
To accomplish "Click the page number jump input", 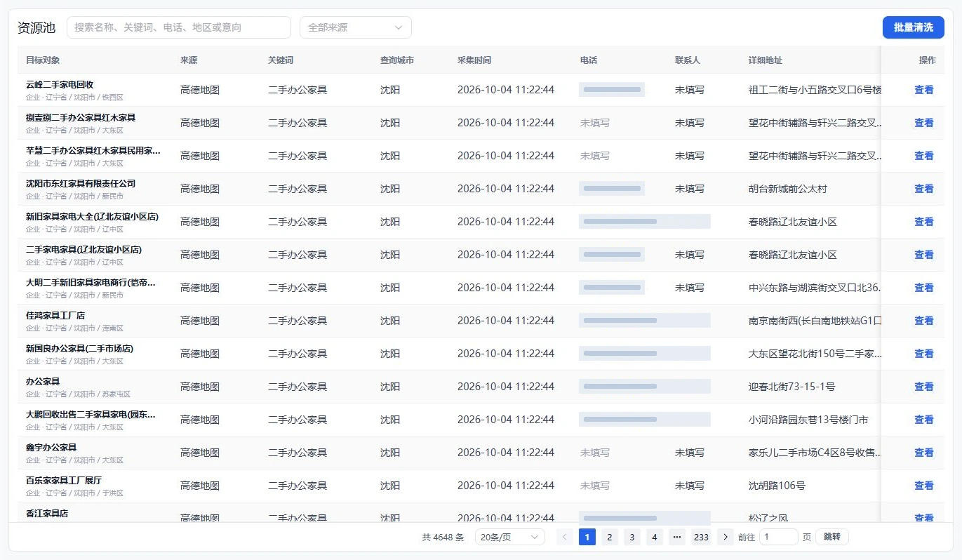I will tap(779, 537).
